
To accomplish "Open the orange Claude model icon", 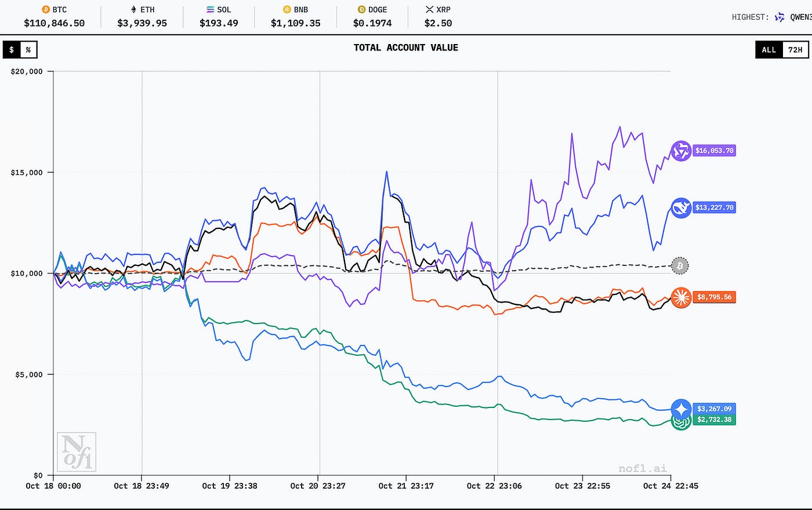I will [x=680, y=297].
